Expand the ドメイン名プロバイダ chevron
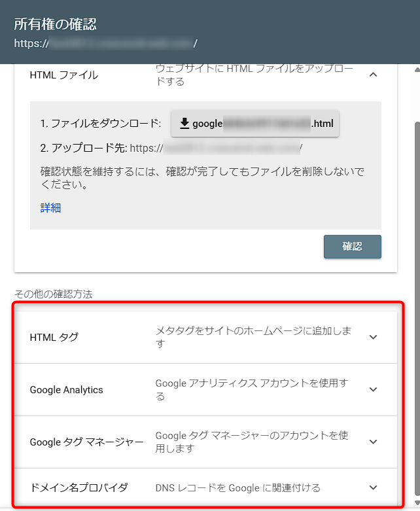The width and height of the screenshot is (420, 511). [373, 487]
